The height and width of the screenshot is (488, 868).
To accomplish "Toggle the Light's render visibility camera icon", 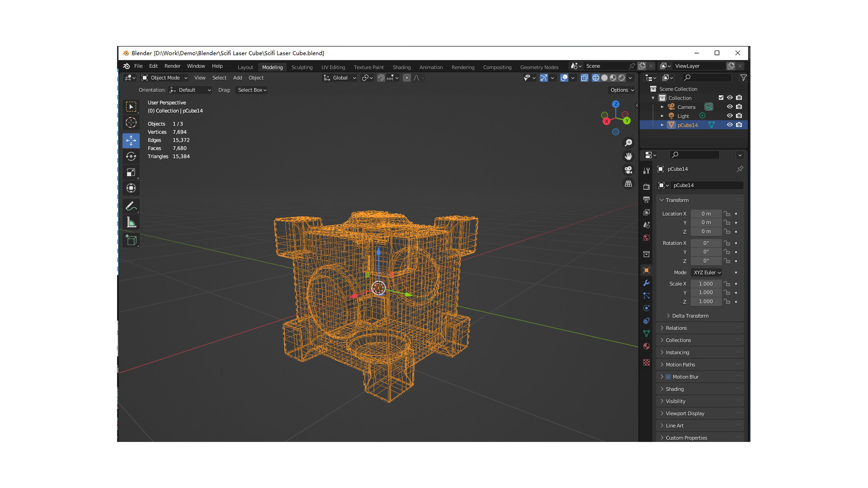I will pyautogui.click(x=739, y=116).
